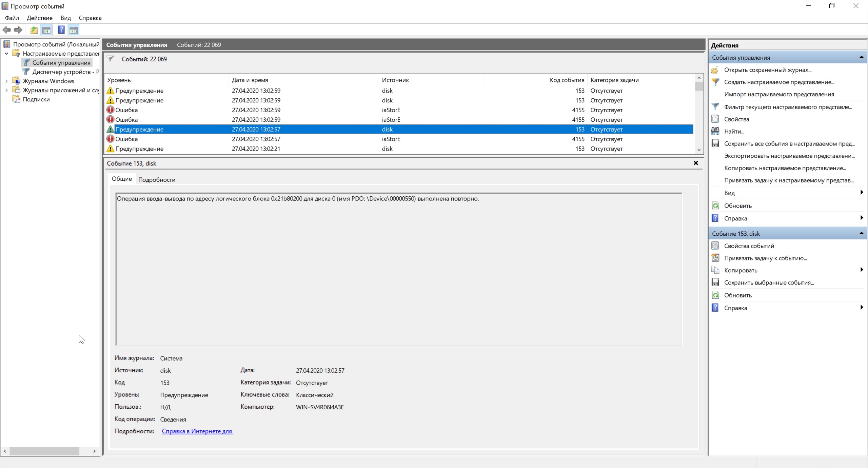Click Обновить under События управления
The image size is (868, 468).
tap(738, 206)
